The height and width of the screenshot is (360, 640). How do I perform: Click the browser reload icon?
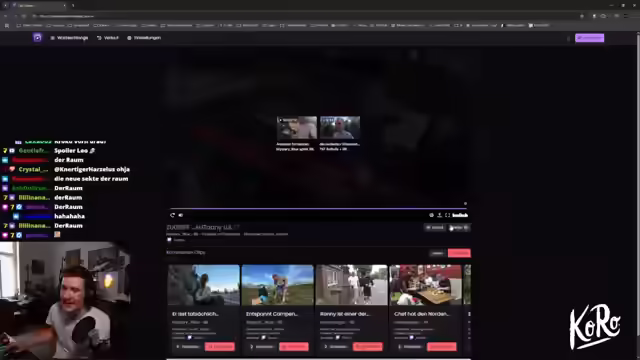pos(24,16)
